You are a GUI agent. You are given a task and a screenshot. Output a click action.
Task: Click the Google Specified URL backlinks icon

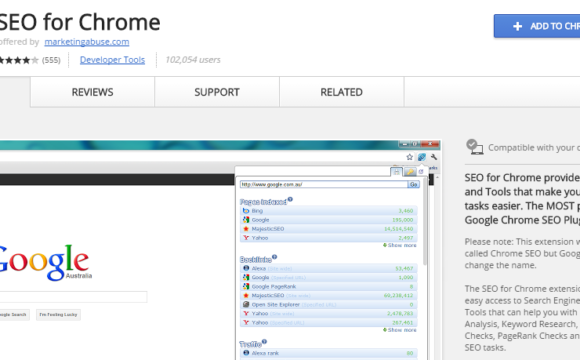(246, 277)
